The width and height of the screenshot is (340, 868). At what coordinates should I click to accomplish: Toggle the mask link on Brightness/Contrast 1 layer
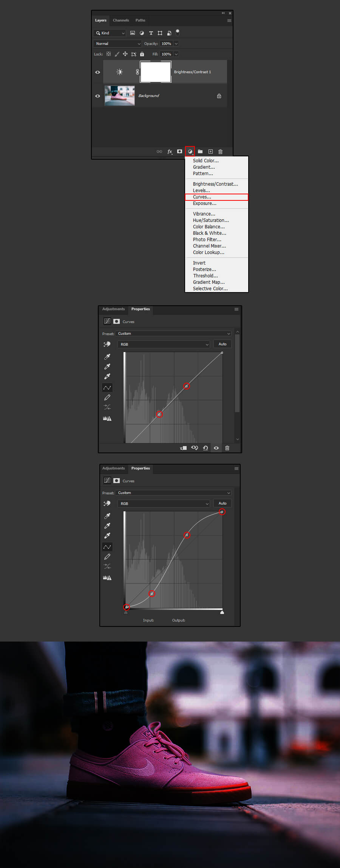coord(138,72)
